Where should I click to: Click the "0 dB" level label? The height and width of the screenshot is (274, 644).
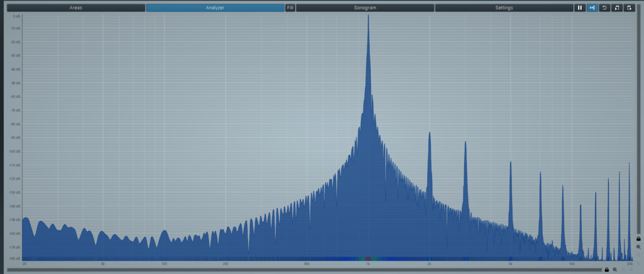point(17,16)
